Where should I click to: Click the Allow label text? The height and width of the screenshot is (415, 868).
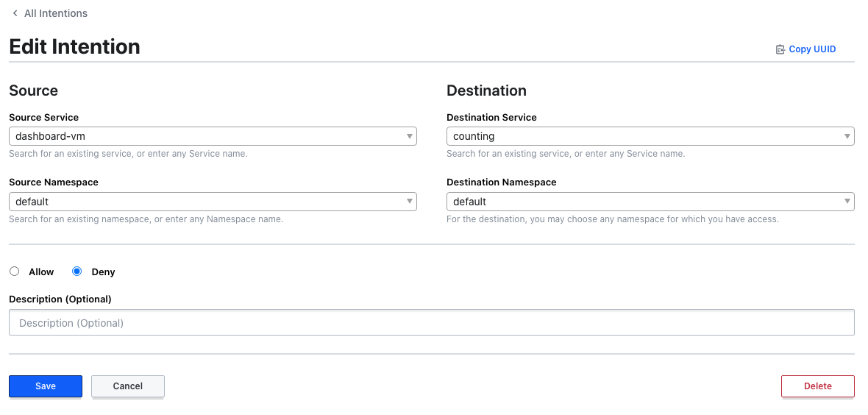pos(41,272)
